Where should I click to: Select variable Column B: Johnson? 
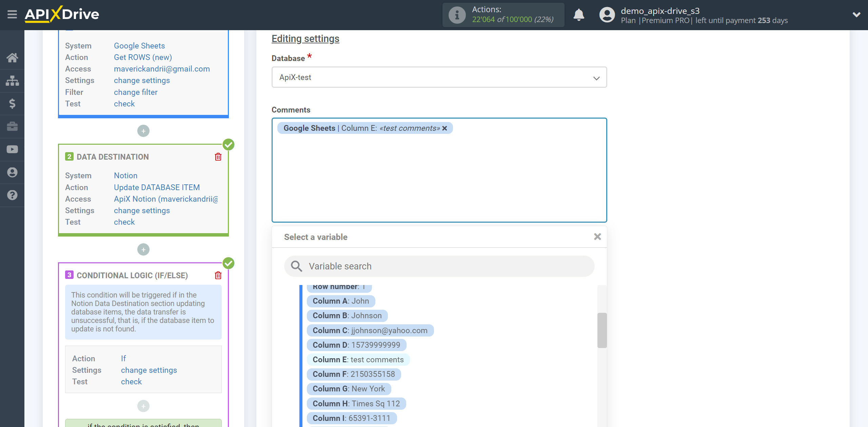point(347,316)
